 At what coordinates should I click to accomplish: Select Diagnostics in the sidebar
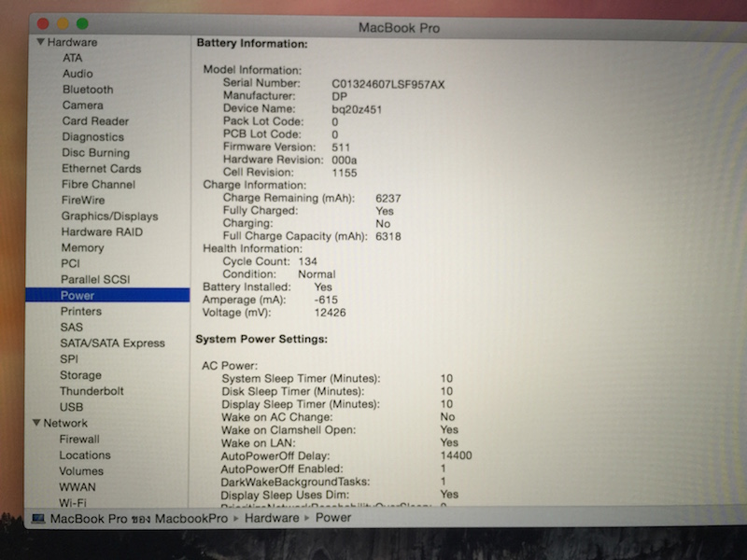point(92,136)
